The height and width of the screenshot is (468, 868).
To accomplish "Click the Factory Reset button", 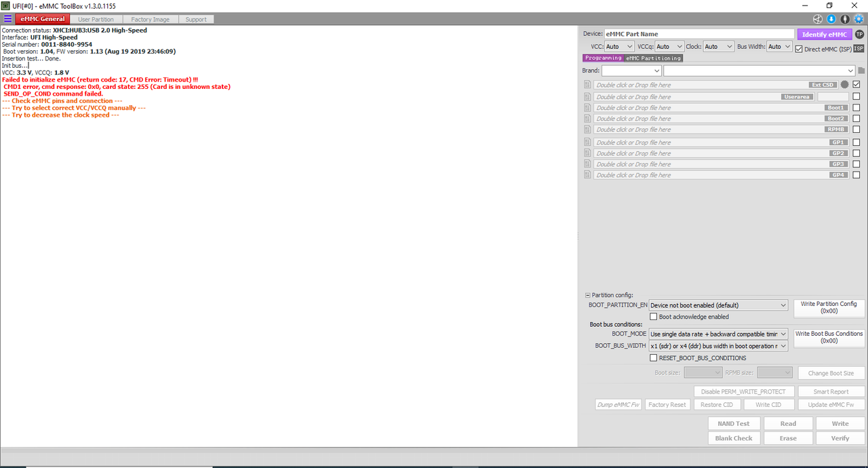I will point(667,405).
